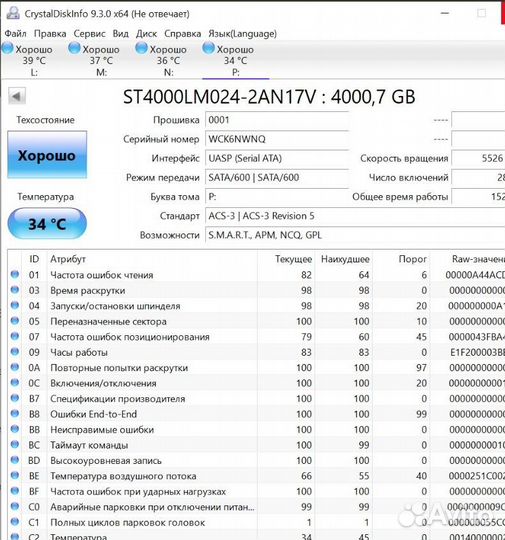Screen dimensions: 505x540
Task: Click status icon of attribute 0C row
Action: pos(15,383)
